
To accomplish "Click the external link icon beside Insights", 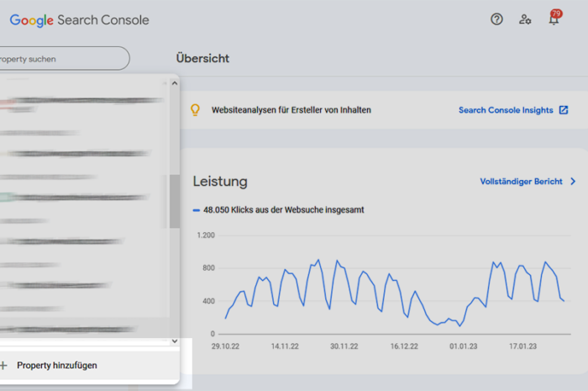I will [564, 110].
